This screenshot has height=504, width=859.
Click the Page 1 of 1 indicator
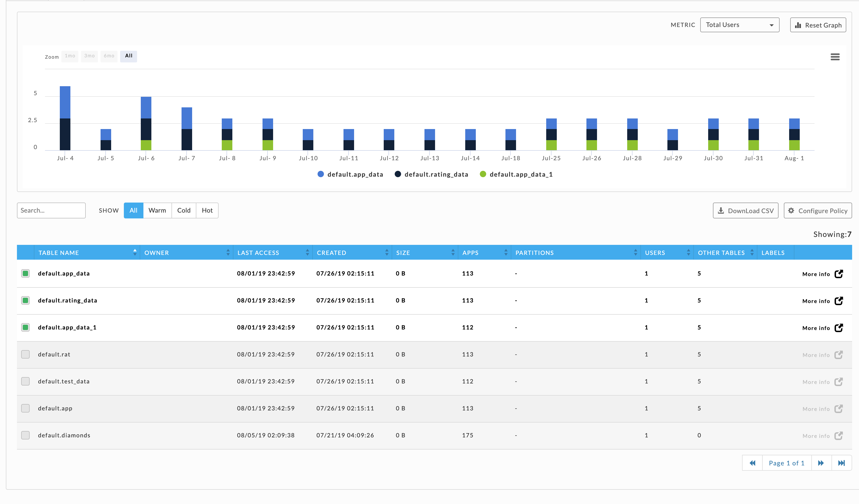[787, 463]
